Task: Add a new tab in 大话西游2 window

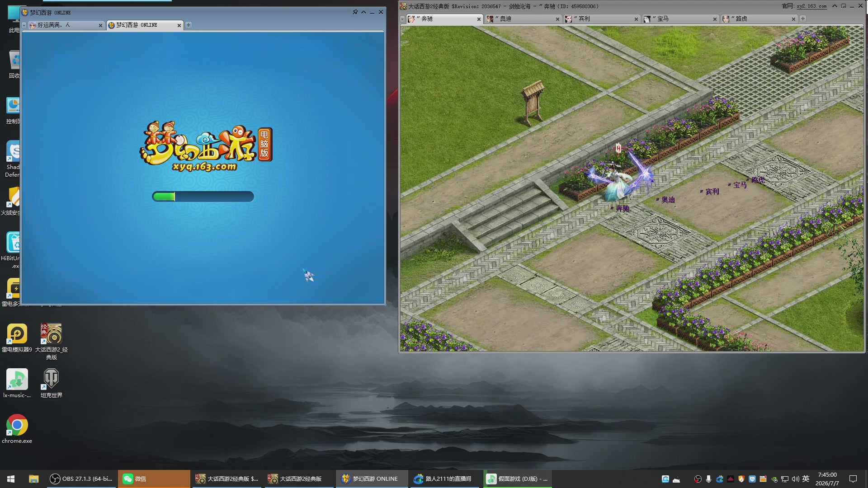Action: (803, 19)
